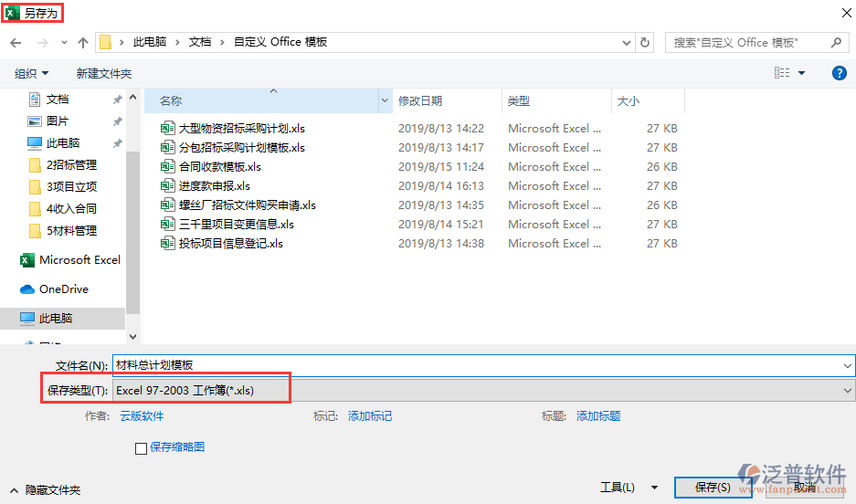Toggle the 保存缩略图 checkbox
Screen dimensions: 856x504
141,448
